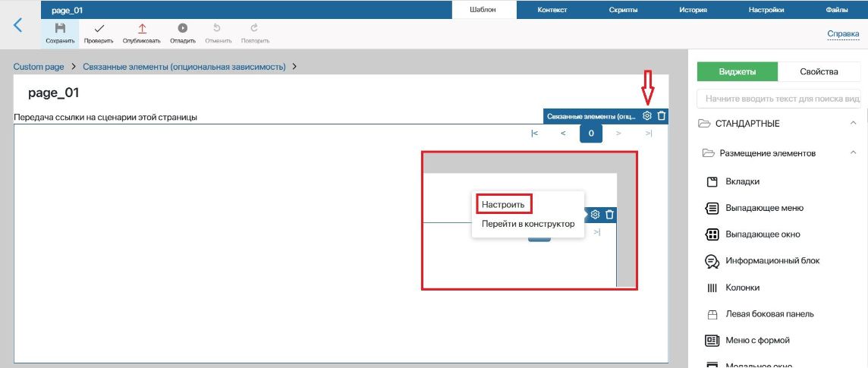The width and height of the screenshot is (868, 368).
Task: Select Настроить in the context menu
Action: pyautogui.click(x=502, y=204)
